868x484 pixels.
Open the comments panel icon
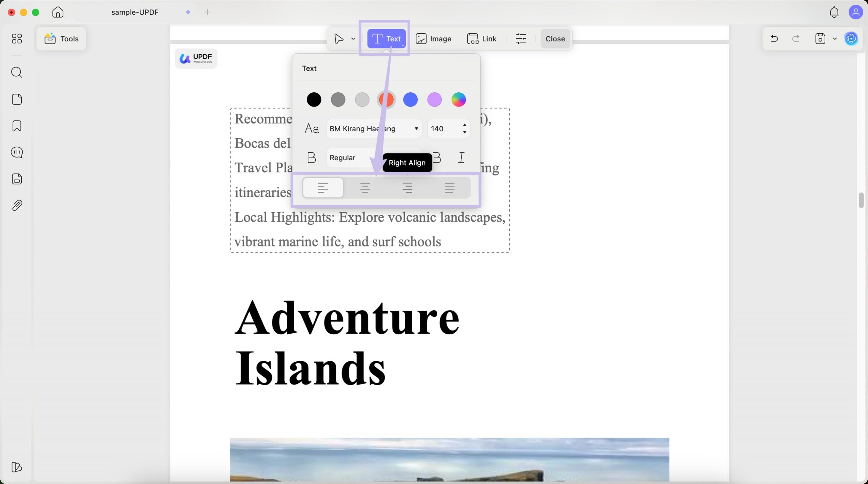17,152
